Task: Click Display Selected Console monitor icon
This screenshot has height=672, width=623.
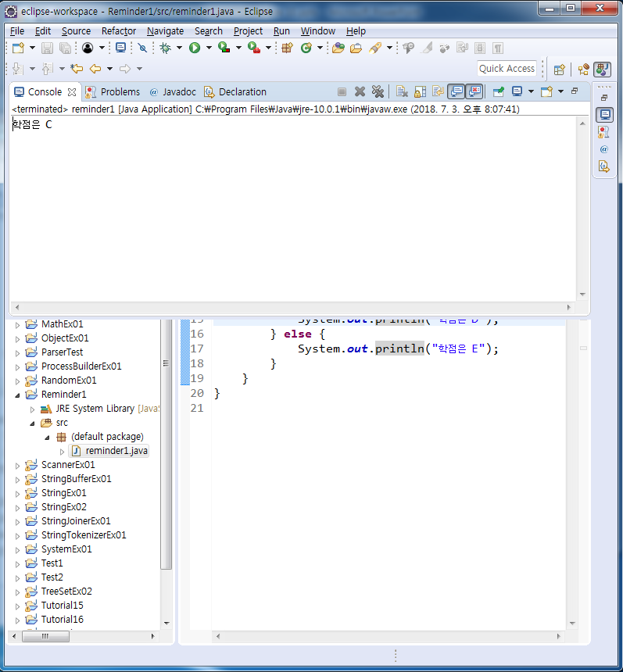Action: 517,91
